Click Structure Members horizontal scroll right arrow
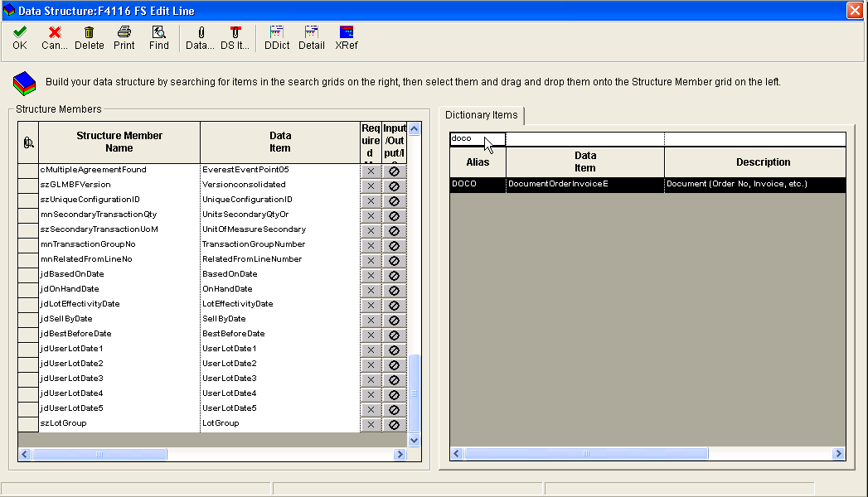The width and height of the screenshot is (868, 497). tap(400, 455)
